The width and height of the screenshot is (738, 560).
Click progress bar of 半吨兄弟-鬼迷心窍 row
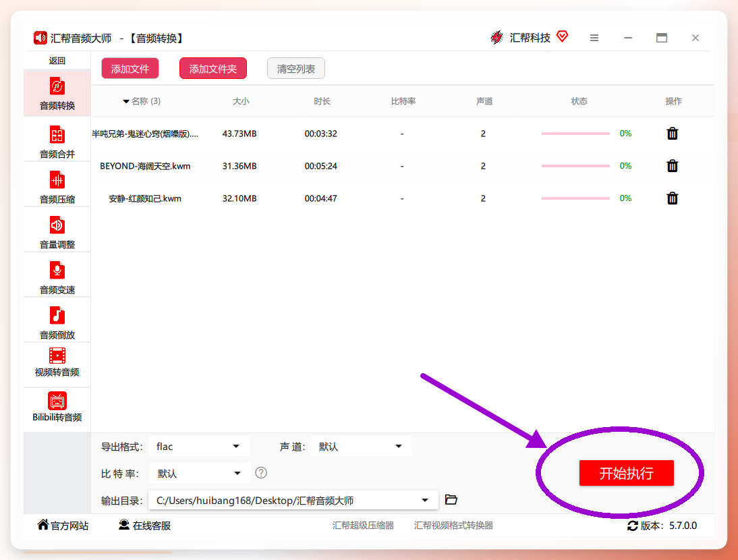click(x=575, y=134)
